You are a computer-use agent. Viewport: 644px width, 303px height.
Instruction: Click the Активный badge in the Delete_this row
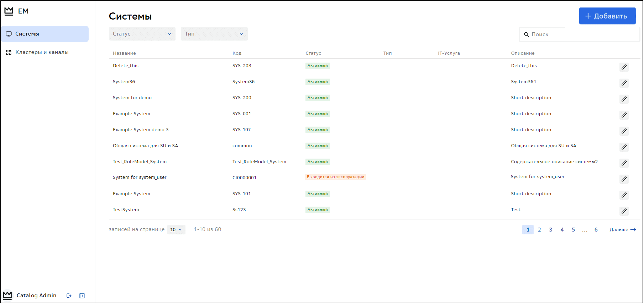pyautogui.click(x=318, y=66)
